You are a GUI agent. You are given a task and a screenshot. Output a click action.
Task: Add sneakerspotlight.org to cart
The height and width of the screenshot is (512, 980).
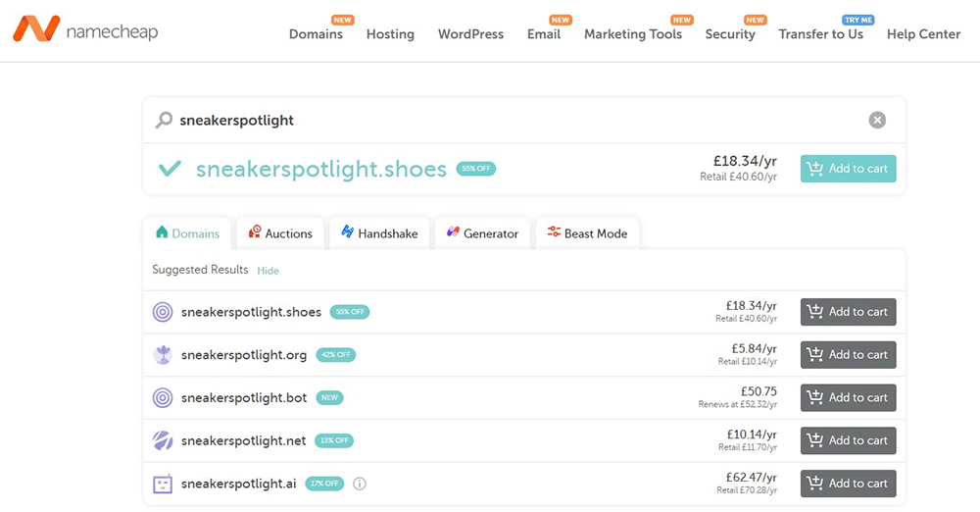[x=848, y=355]
